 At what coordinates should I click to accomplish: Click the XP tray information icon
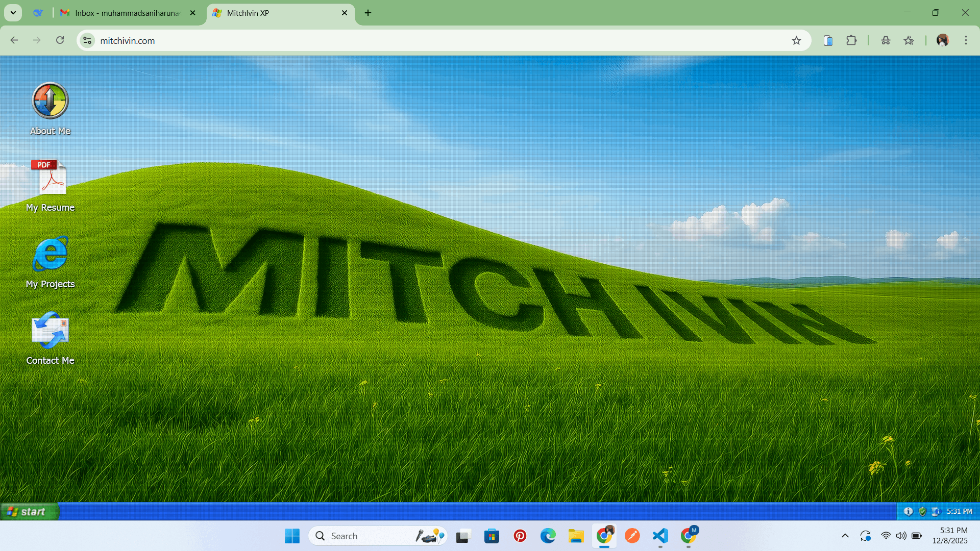coord(909,512)
